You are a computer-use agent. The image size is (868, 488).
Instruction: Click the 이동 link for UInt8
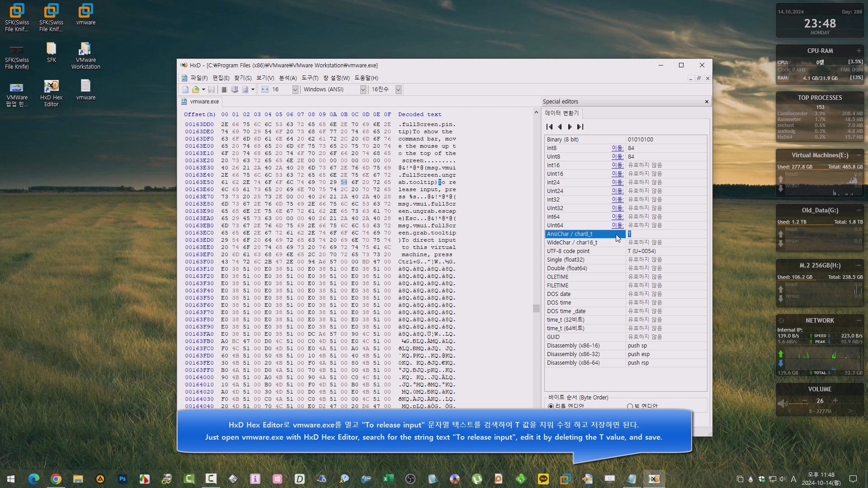tap(617, 157)
